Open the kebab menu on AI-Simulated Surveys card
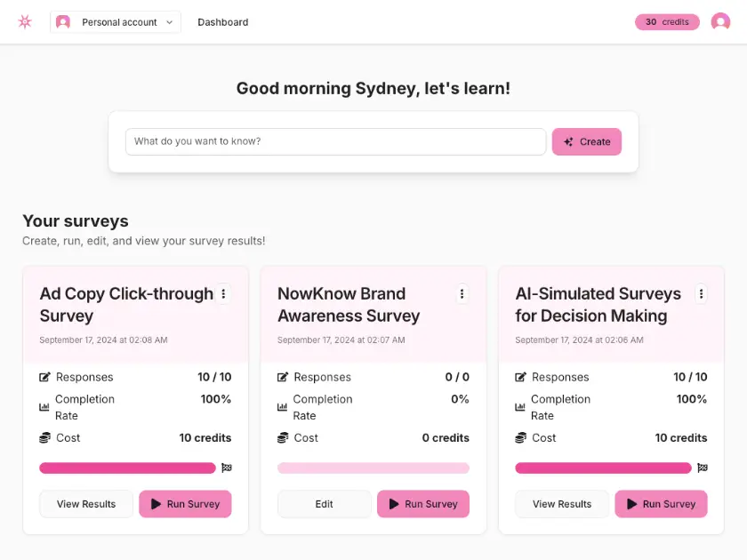747x560 pixels. tap(701, 293)
